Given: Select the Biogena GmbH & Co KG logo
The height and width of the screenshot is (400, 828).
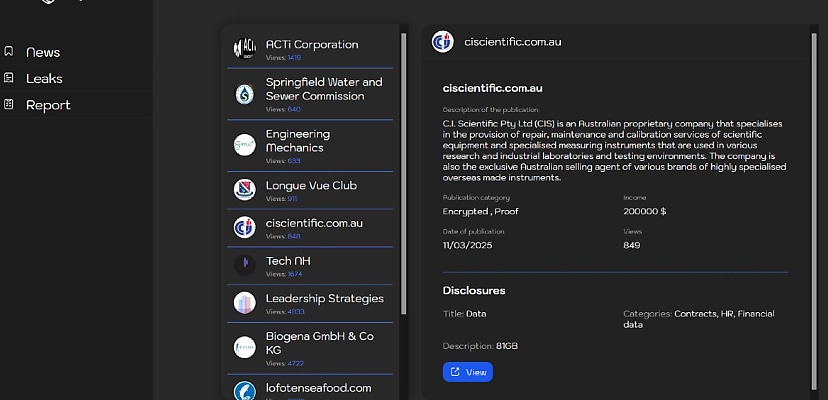Looking at the screenshot, I should point(244,347).
